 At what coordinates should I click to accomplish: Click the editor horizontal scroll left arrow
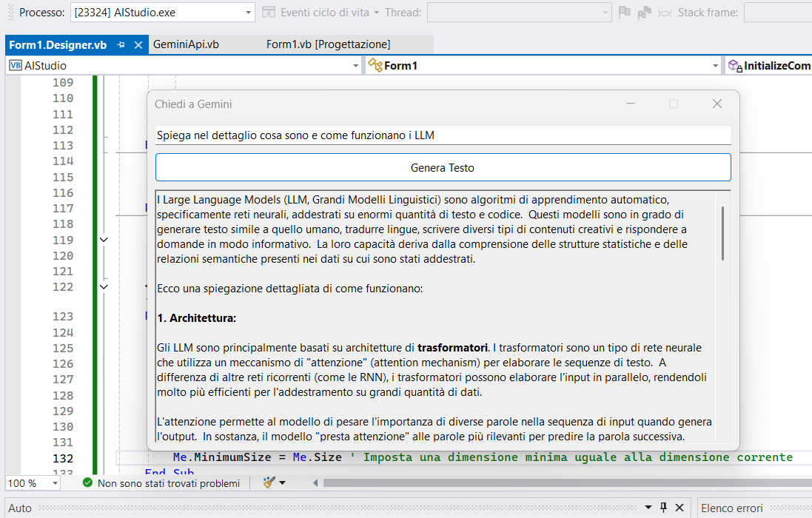(315, 482)
